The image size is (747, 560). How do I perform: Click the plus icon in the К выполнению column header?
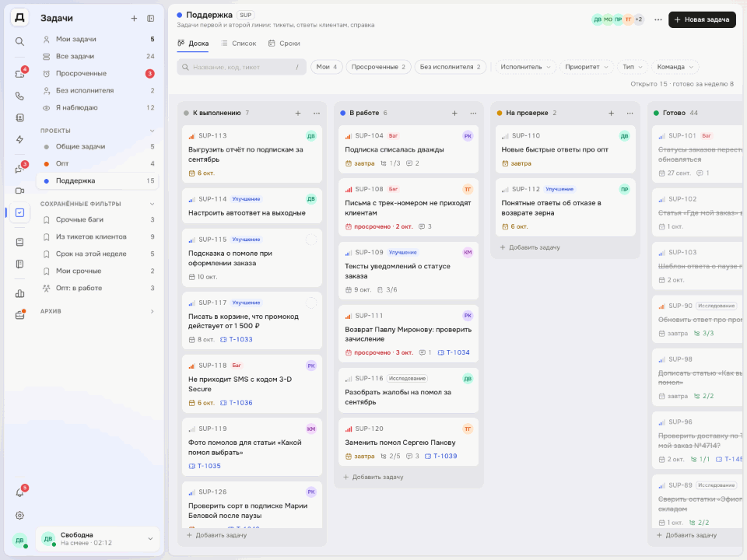pyautogui.click(x=298, y=113)
